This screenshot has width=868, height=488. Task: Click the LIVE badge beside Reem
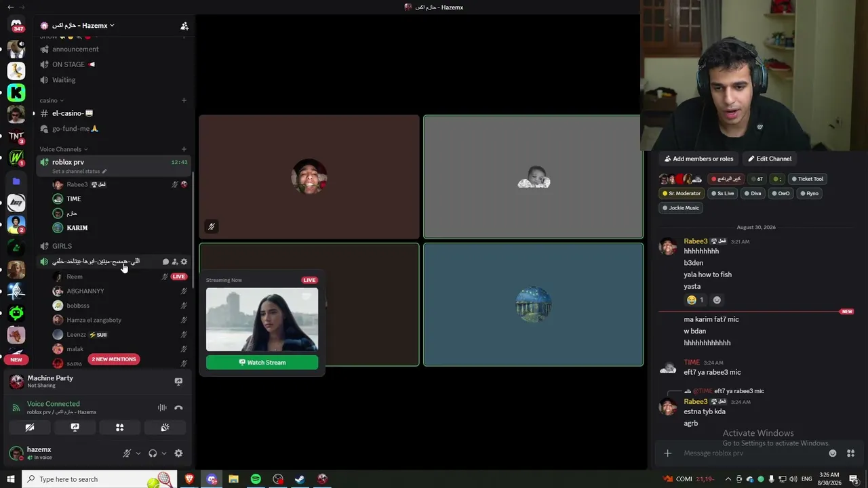(x=179, y=277)
